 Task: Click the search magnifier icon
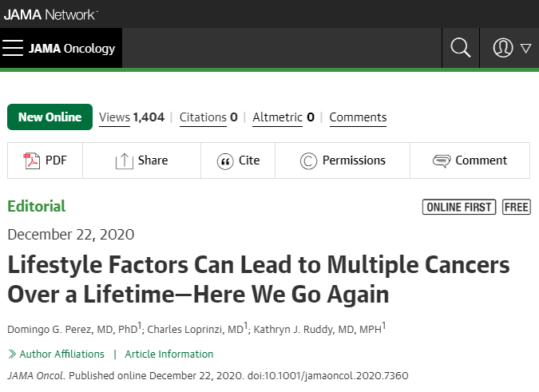(x=460, y=48)
